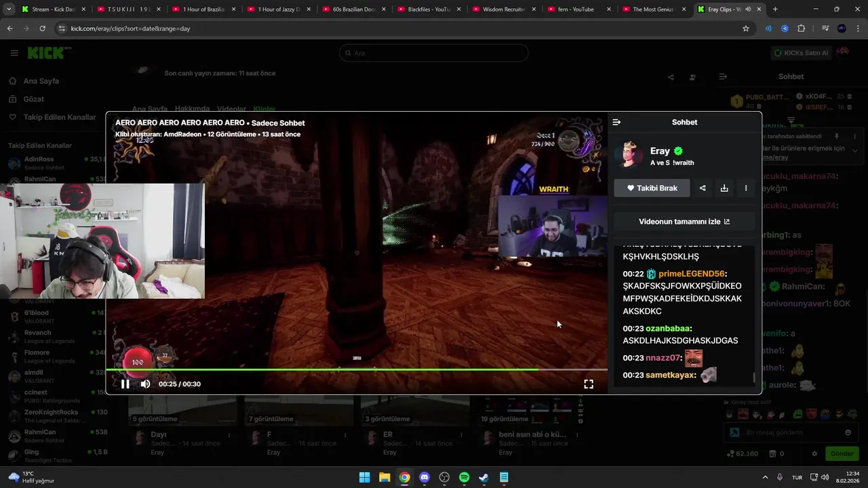
Task: Pause the clip playback
Action: pyautogui.click(x=125, y=384)
